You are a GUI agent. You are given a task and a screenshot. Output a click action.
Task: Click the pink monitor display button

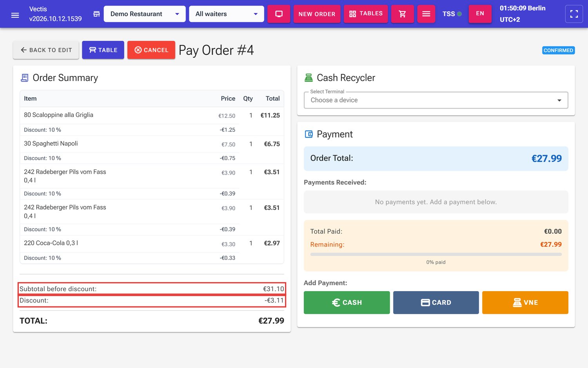(x=279, y=14)
